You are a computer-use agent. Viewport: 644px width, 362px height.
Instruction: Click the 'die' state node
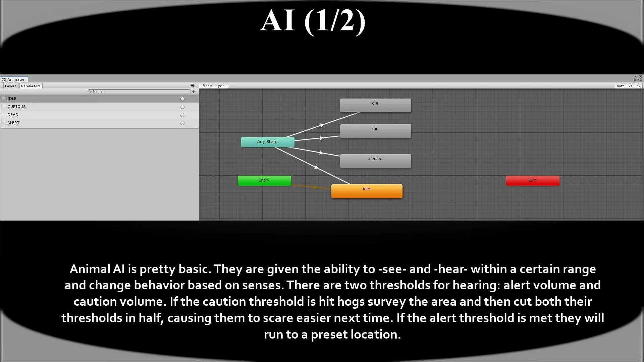(375, 105)
